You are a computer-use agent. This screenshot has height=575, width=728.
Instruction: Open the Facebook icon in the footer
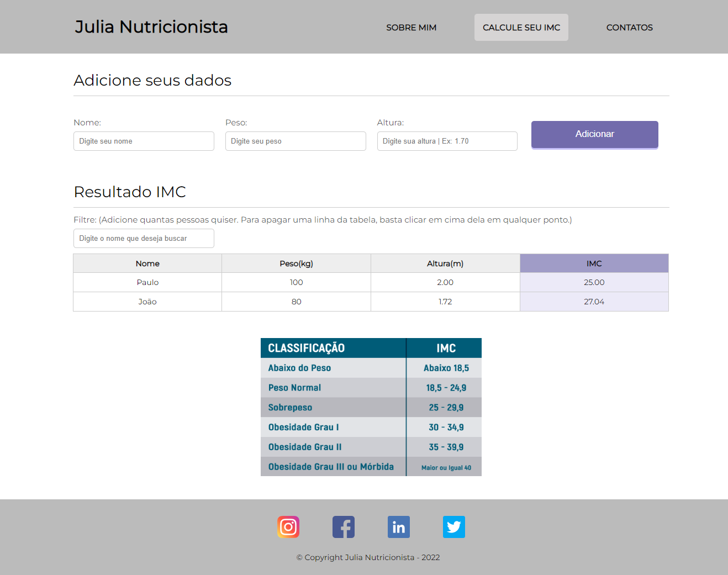(343, 527)
